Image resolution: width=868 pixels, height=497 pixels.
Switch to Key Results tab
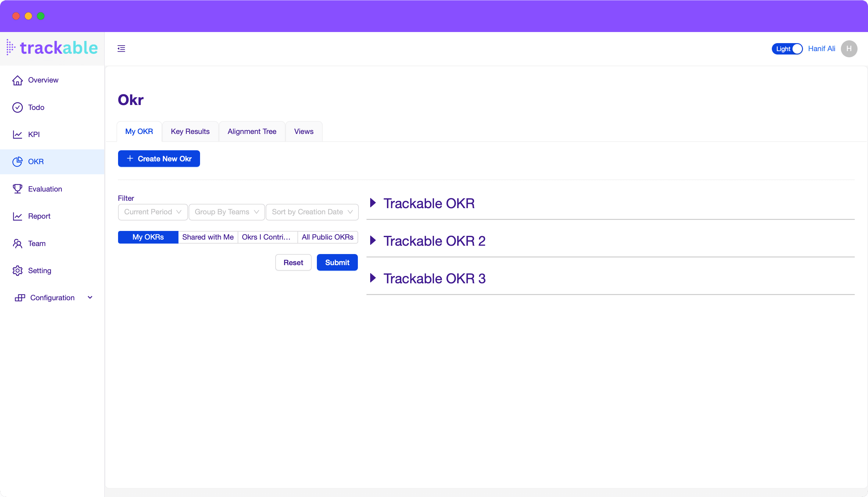(x=190, y=131)
